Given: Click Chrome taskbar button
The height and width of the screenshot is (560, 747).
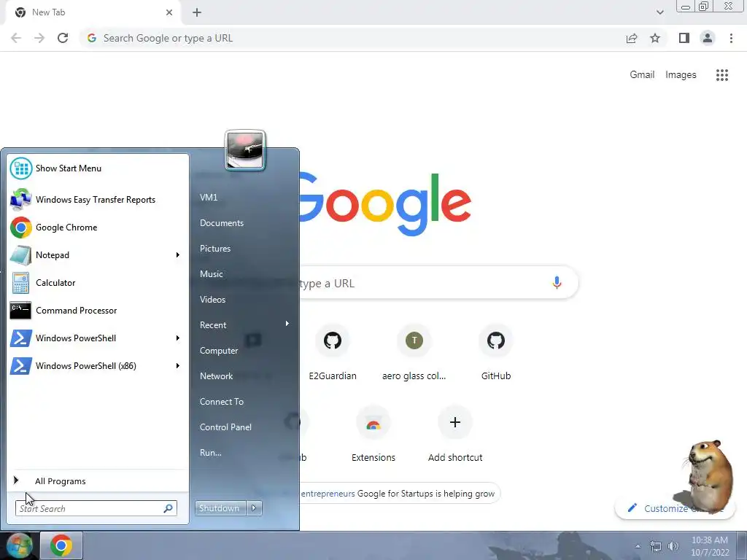Looking at the screenshot, I should click(61, 545).
